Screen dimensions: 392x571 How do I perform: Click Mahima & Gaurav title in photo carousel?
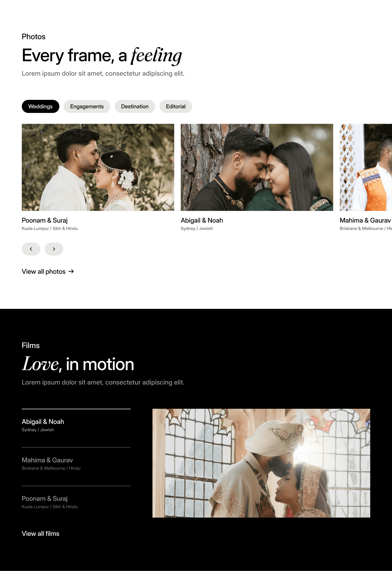pyautogui.click(x=365, y=220)
